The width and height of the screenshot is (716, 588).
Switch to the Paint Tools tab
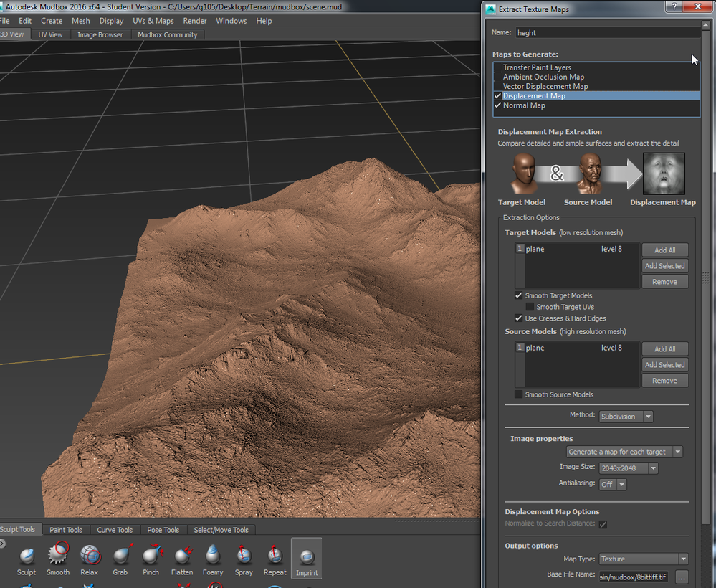[66, 529]
